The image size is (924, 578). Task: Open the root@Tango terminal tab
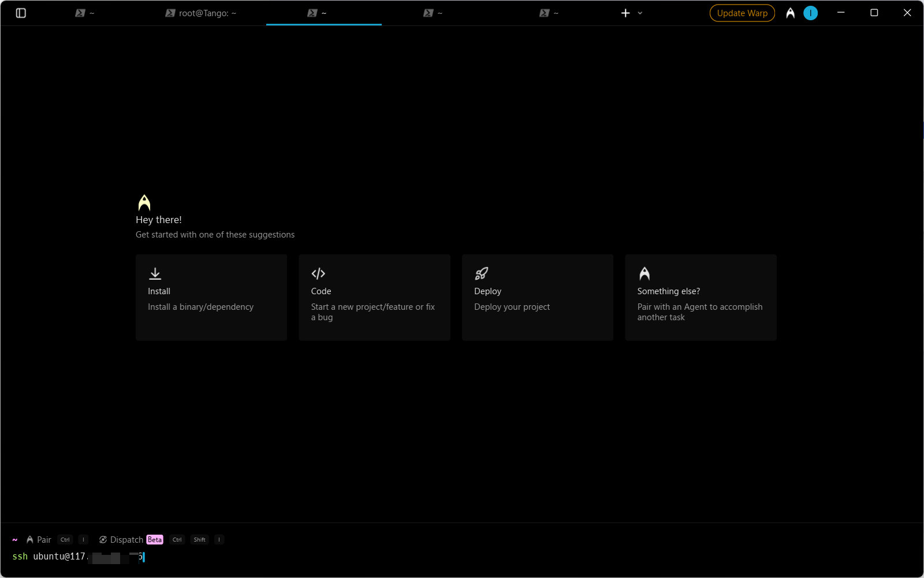(x=201, y=13)
